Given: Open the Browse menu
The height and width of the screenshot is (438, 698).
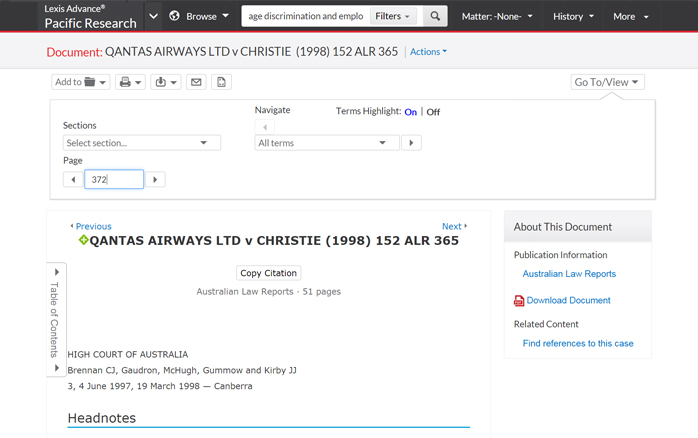Looking at the screenshot, I should pos(207,16).
